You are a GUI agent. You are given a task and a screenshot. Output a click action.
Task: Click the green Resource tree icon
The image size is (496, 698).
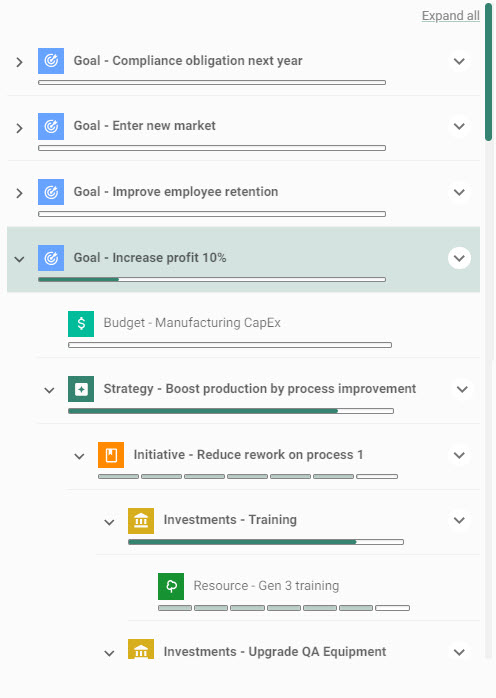(x=171, y=586)
